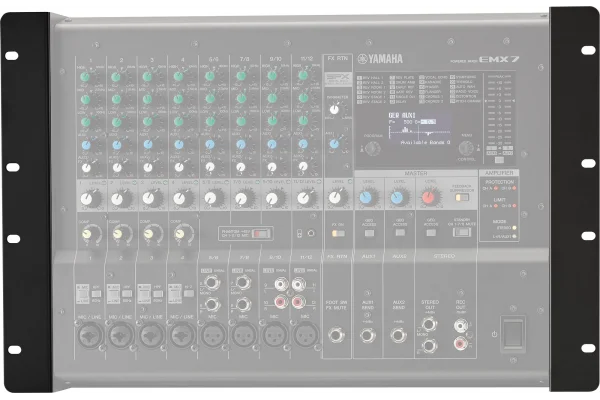
Task: Click the Yamaha tuning-fork logo
Action: click(x=362, y=59)
